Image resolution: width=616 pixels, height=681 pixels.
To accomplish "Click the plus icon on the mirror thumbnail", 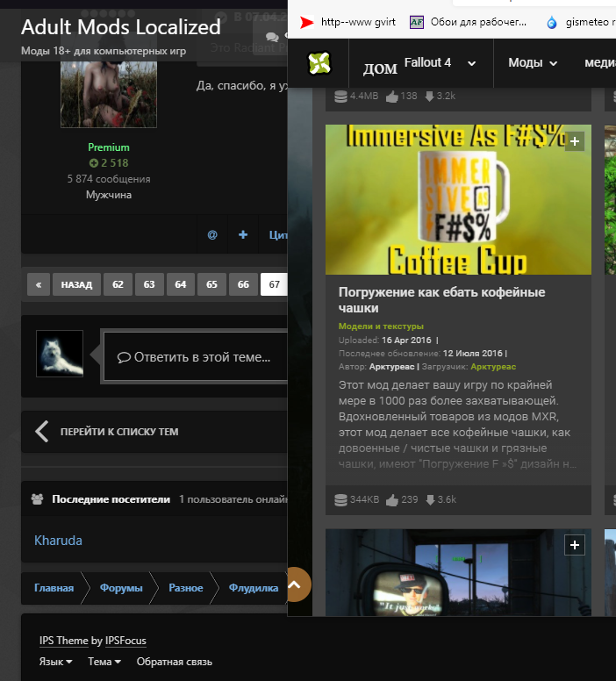I will click(x=575, y=545).
